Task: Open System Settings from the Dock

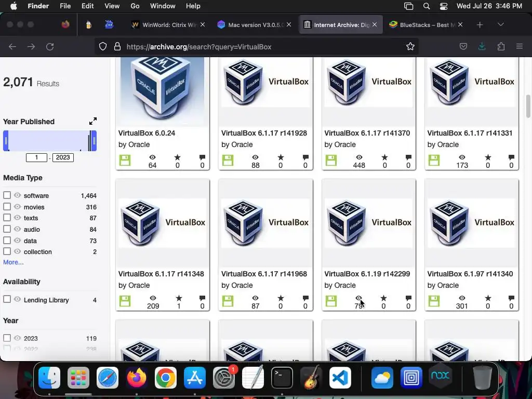Action: pyautogui.click(x=224, y=377)
